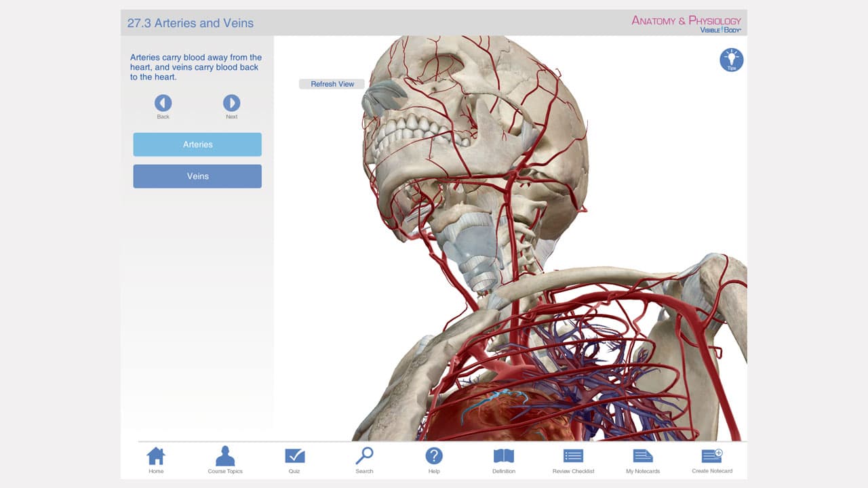Show the Tips lightbulb panel
Viewport: 868px width, 488px height.
coord(730,60)
